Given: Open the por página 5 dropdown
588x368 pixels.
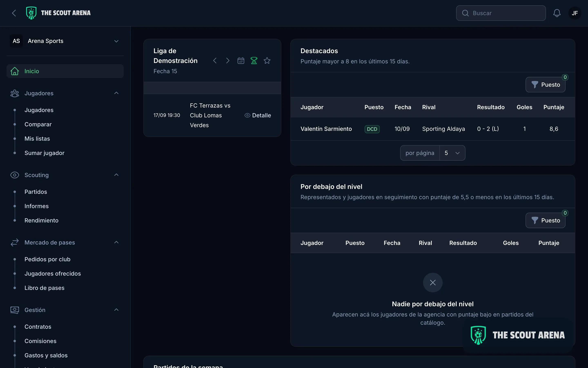Looking at the screenshot, I should click(x=452, y=153).
